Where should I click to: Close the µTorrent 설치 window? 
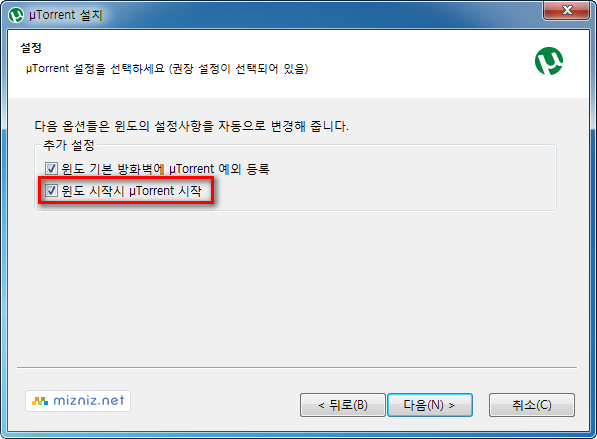click(x=567, y=10)
